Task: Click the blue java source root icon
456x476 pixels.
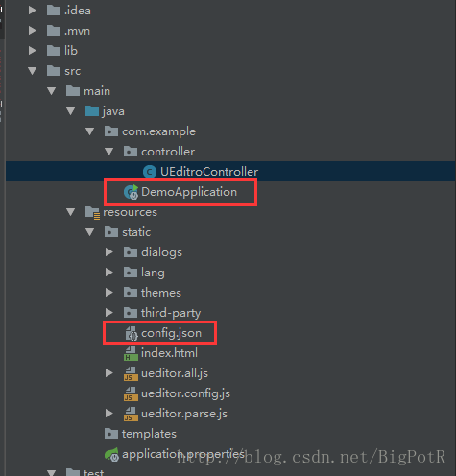Action: click(x=92, y=111)
